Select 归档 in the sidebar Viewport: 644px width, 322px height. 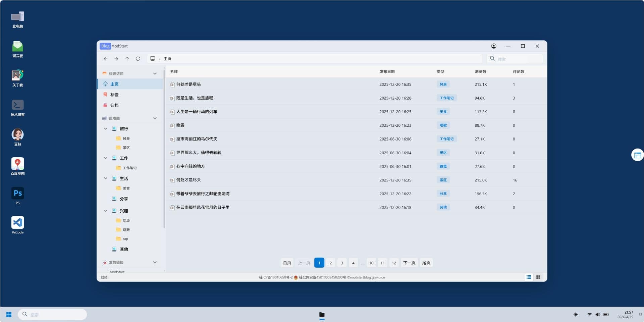point(114,105)
